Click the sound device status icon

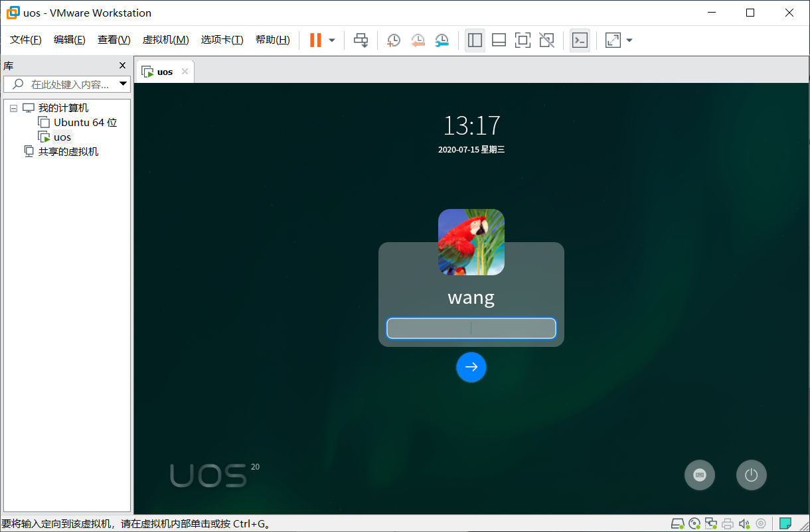click(x=744, y=523)
